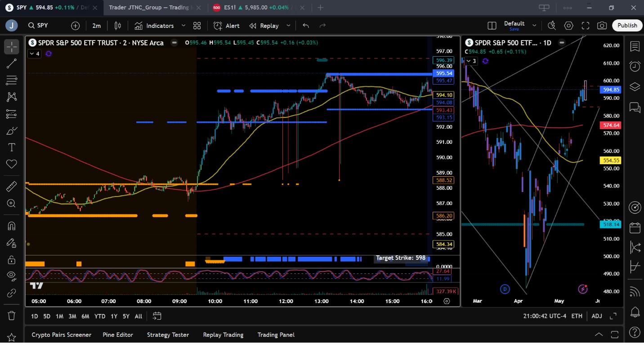The image size is (644, 362).
Task: Open the Strategy Tester tab
Action: [168, 335]
